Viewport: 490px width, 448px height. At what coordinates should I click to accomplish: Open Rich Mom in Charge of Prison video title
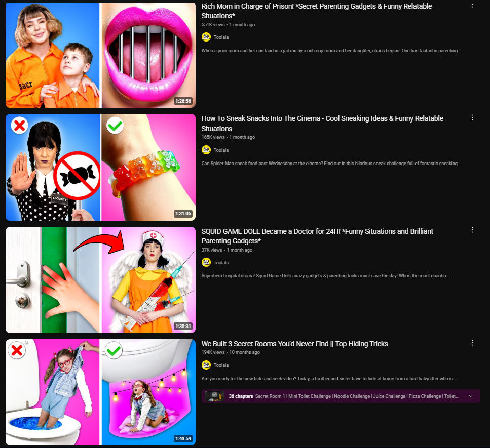317,11
